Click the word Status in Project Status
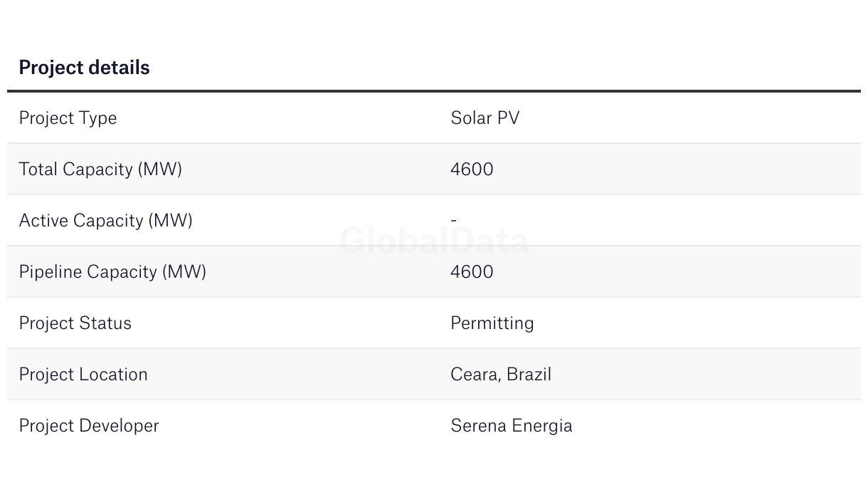 [105, 323]
